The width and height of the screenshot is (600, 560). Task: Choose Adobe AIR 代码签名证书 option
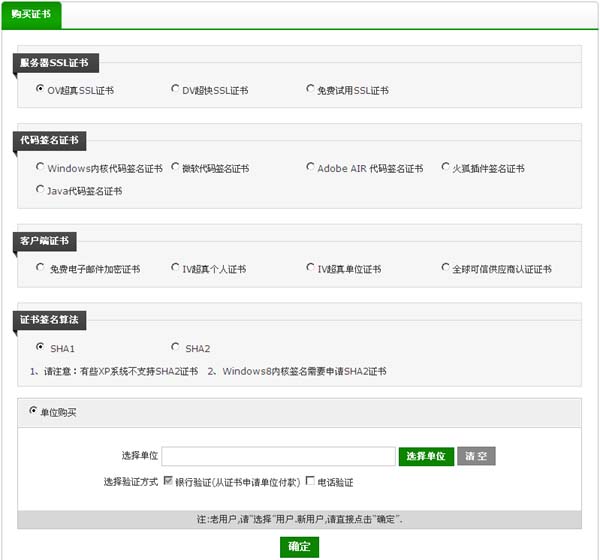[x=310, y=167]
